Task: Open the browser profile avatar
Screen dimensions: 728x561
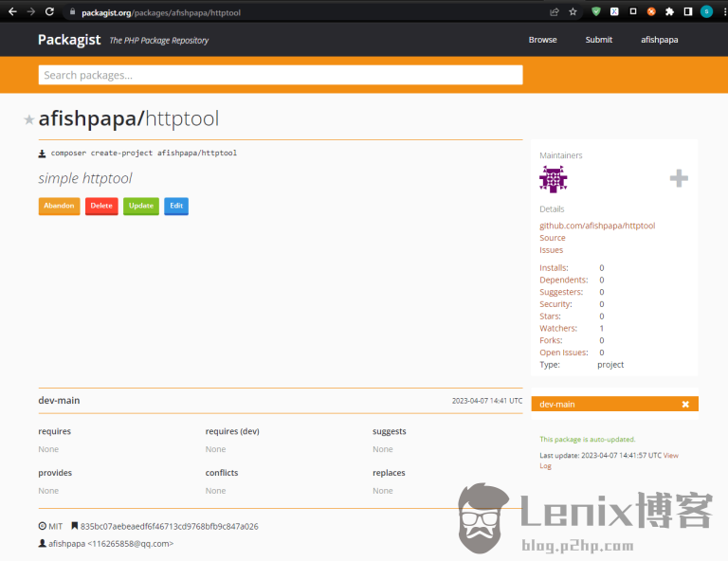Action: pyautogui.click(x=706, y=12)
